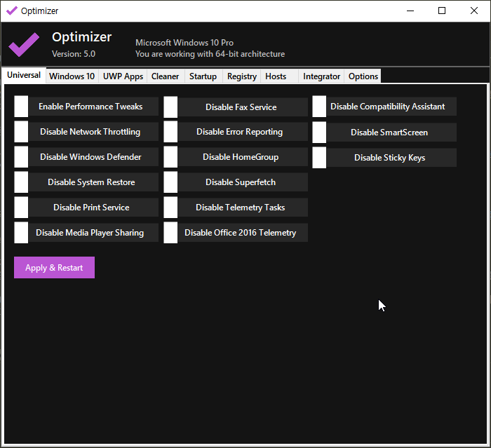491x448 pixels.
Task: Click the Optimizer header title
Action: (x=82, y=37)
